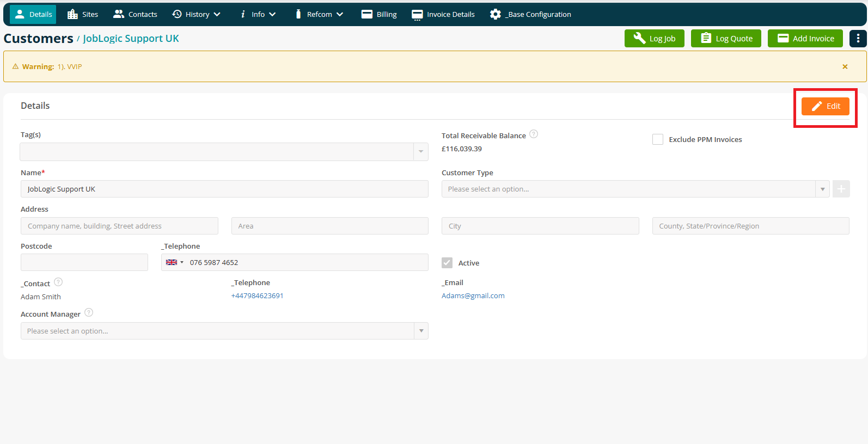Open the Account Manager dropdown
This screenshot has width=868, height=444.
224,331
